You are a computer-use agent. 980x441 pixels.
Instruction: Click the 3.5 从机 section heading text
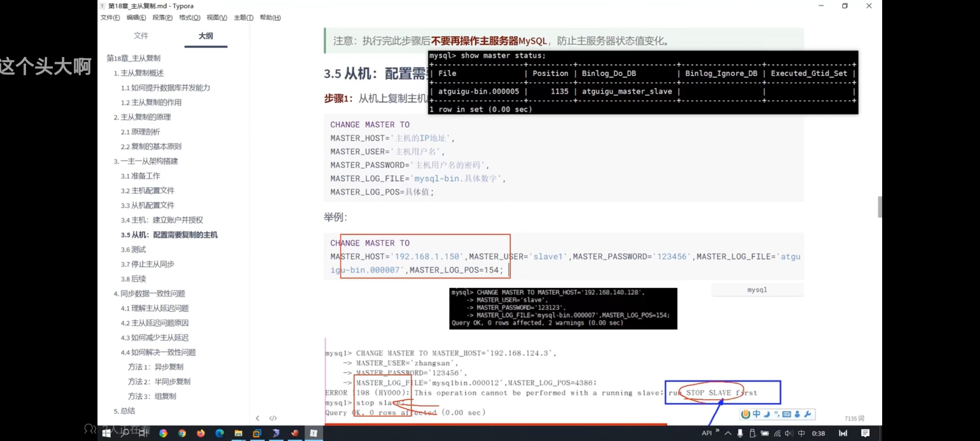[x=375, y=73]
